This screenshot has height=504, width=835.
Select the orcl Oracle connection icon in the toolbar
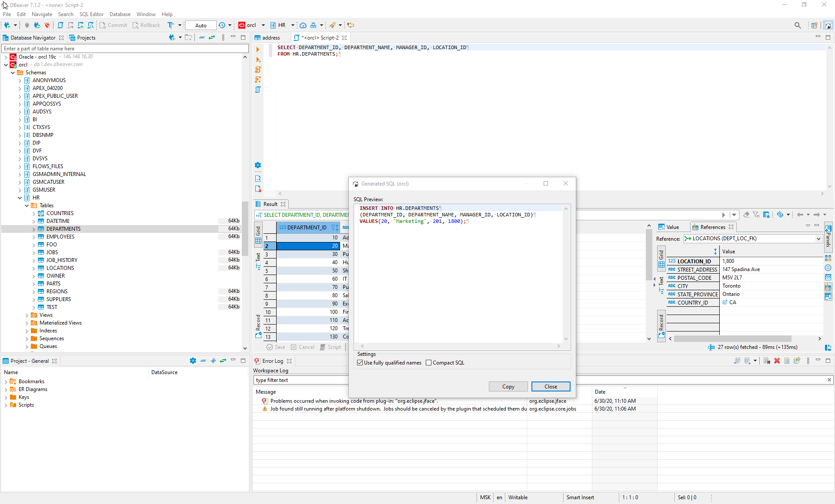tap(241, 25)
